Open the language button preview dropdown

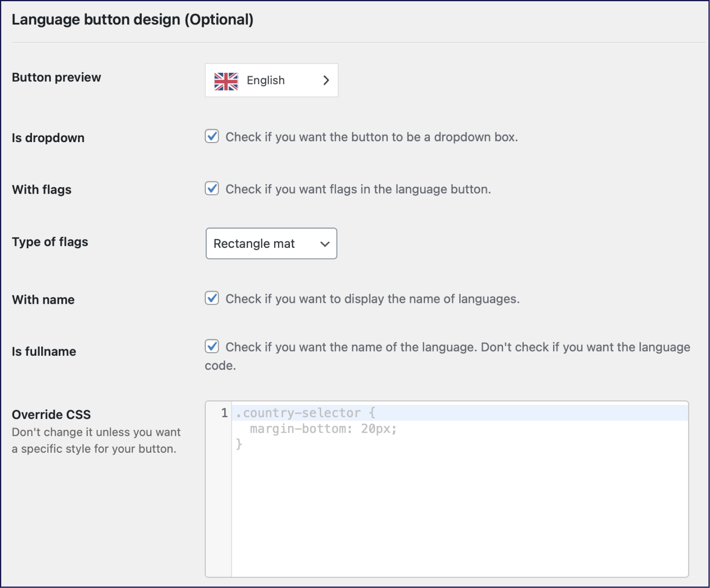(271, 80)
